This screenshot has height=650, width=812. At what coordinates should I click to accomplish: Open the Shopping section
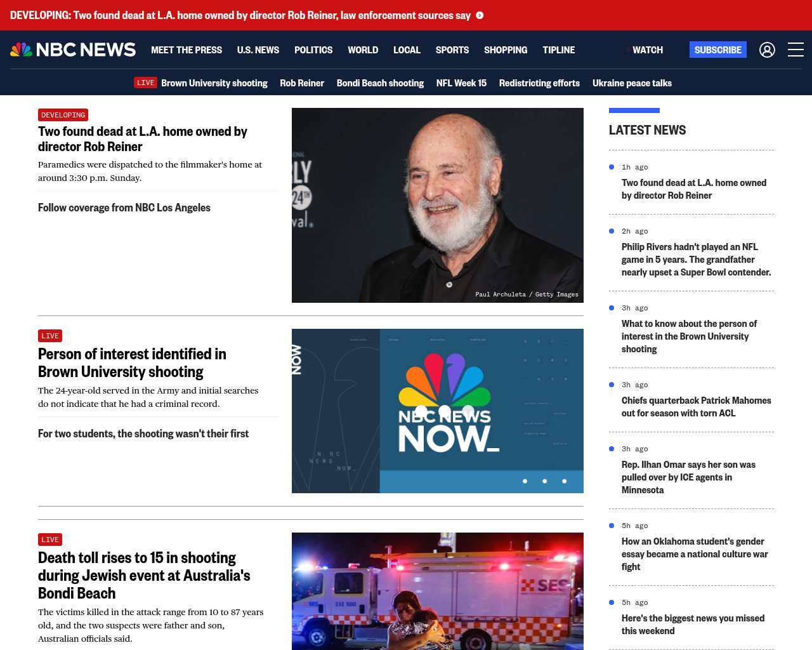coord(506,50)
